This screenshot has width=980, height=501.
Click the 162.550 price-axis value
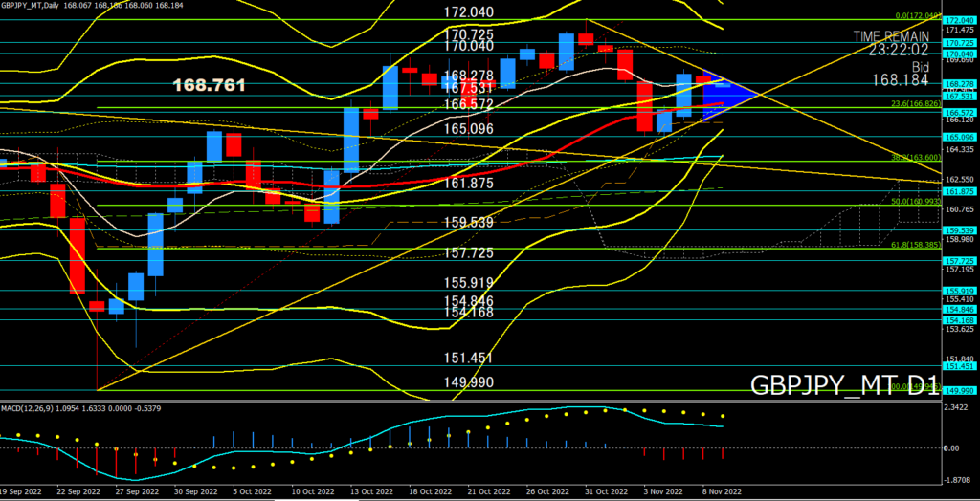pos(961,180)
